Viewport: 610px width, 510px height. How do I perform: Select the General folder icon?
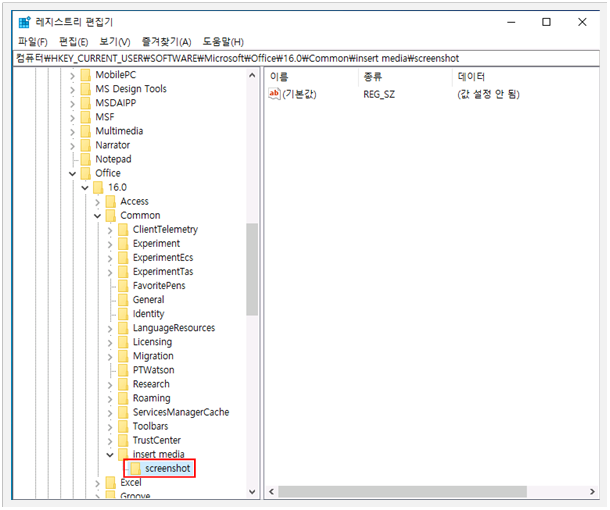point(123,300)
